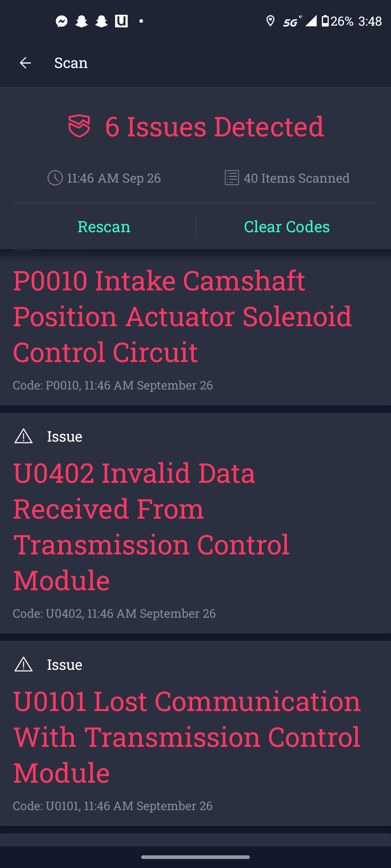
Task: Tap the home gesture bar
Action: coord(195,857)
